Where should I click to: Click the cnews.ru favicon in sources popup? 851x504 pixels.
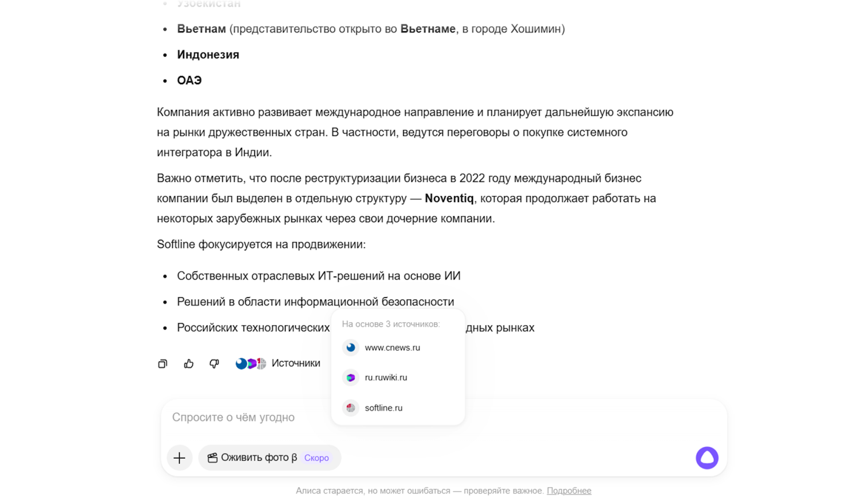click(x=351, y=348)
